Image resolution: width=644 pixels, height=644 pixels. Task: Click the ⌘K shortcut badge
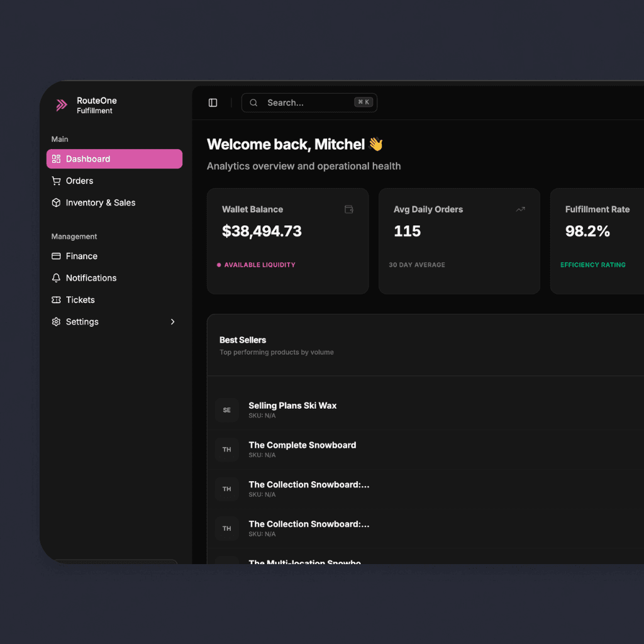click(x=364, y=103)
